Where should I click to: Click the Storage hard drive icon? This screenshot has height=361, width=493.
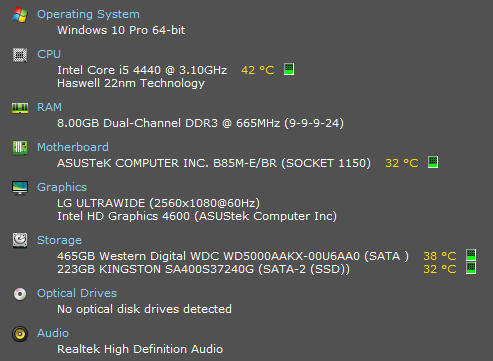click(x=20, y=240)
